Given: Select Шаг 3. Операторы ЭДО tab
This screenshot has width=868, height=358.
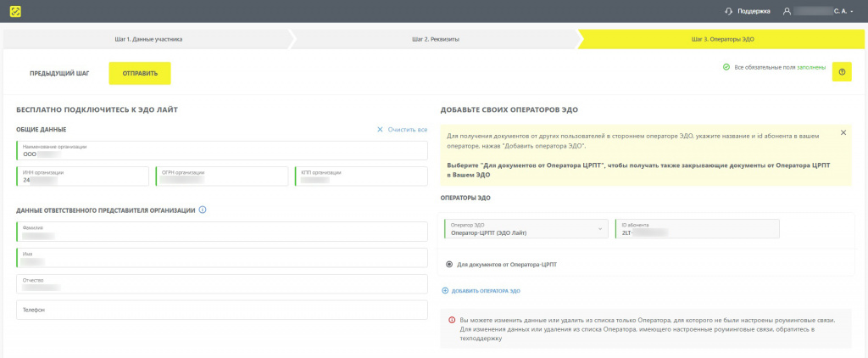Looking at the screenshot, I should click(x=723, y=39).
